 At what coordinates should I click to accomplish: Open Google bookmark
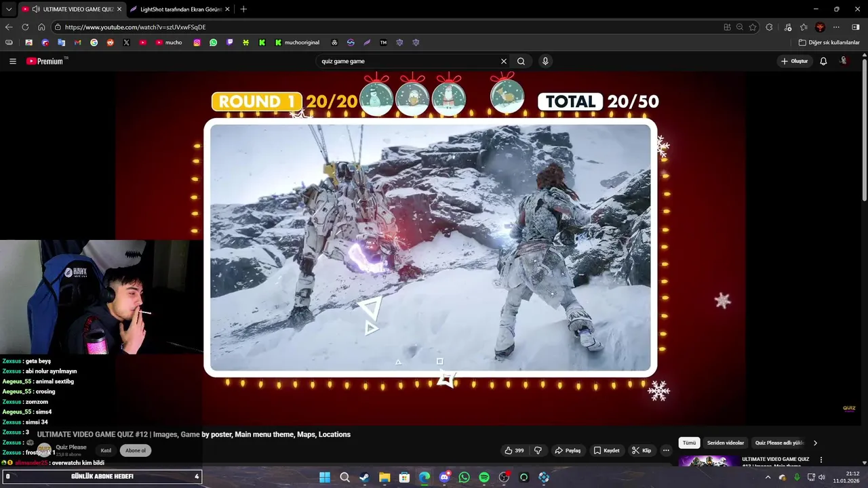tap(94, 42)
